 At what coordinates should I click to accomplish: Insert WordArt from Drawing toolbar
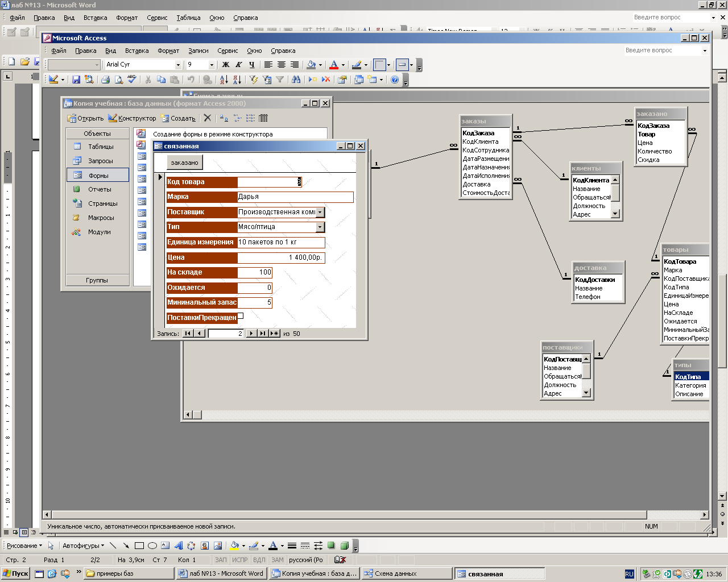tap(178, 546)
